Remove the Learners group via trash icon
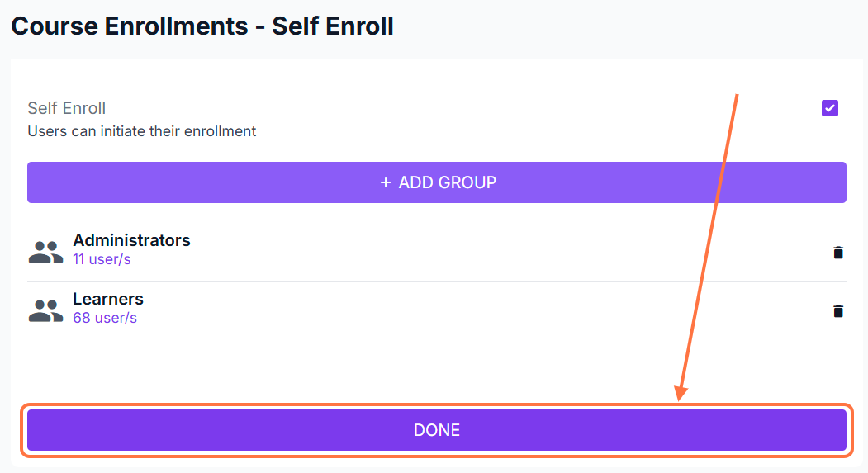The image size is (868, 473). [x=838, y=311]
